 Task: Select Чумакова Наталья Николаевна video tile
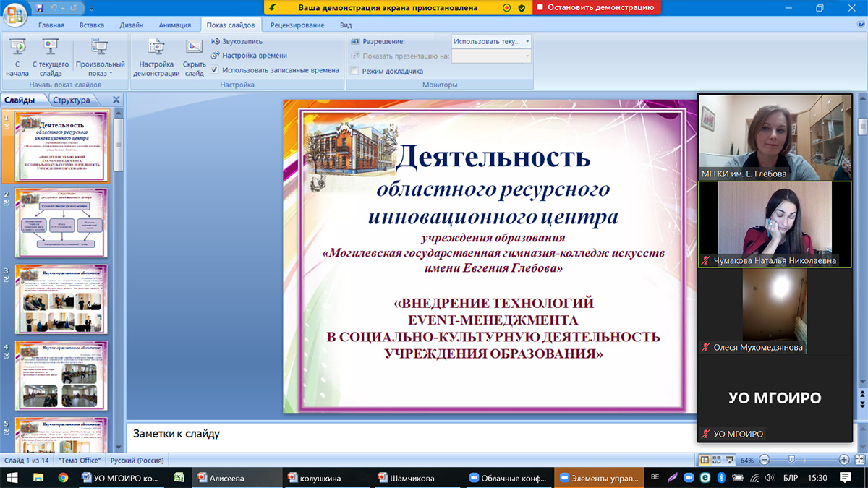775,224
